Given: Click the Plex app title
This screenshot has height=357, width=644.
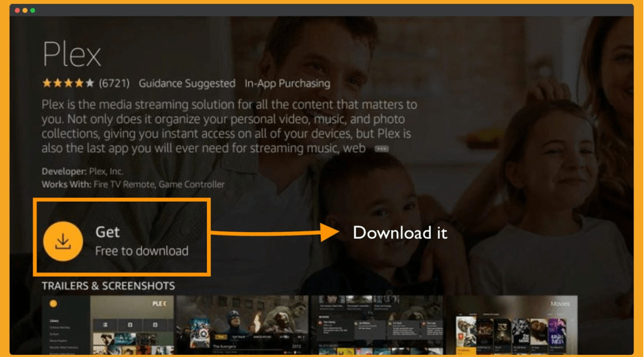Looking at the screenshot, I should click(72, 54).
